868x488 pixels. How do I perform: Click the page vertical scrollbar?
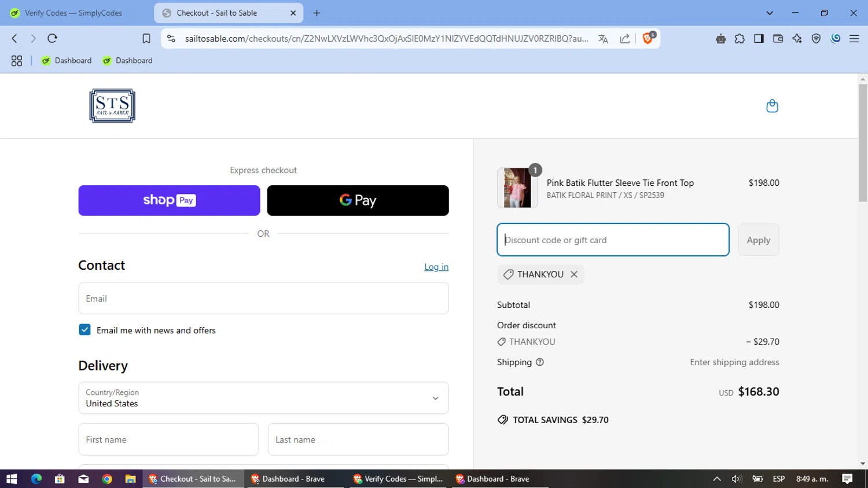(863, 143)
